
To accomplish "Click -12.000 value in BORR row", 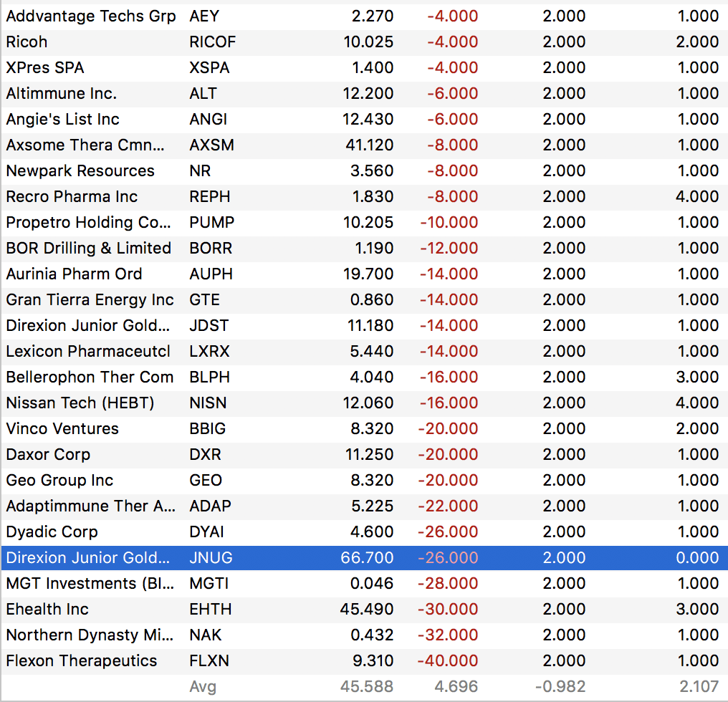I will pos(449,249).
